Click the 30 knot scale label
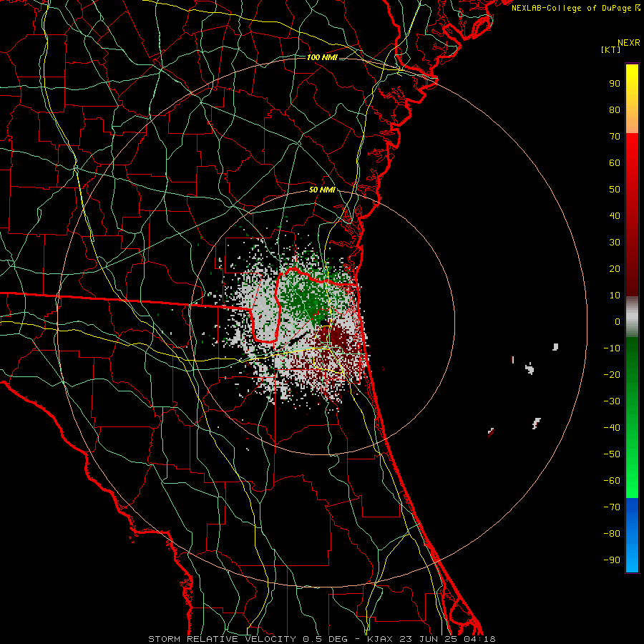The image size is (644, 644). (615, 243)
